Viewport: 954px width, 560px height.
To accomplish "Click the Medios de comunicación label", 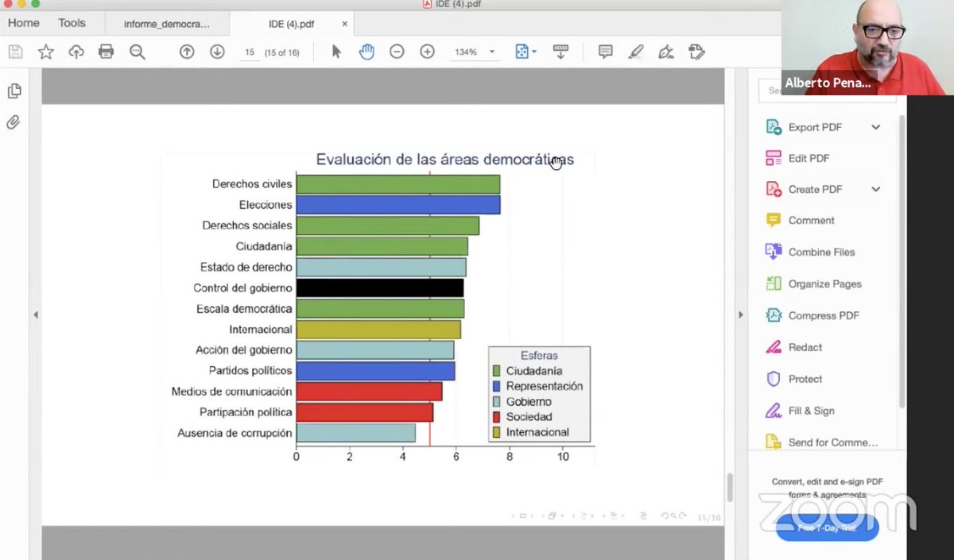I will pyautogui.click(x=232, y=392).
